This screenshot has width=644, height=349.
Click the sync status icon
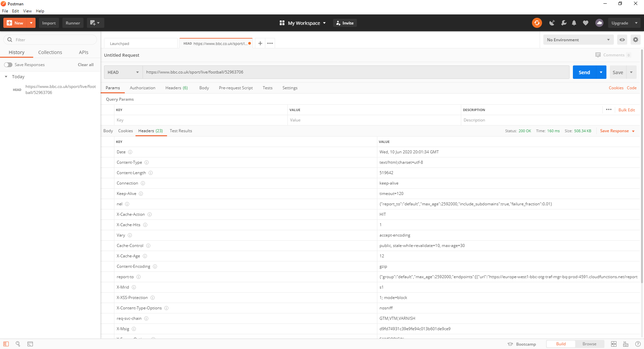pos(537,23)
